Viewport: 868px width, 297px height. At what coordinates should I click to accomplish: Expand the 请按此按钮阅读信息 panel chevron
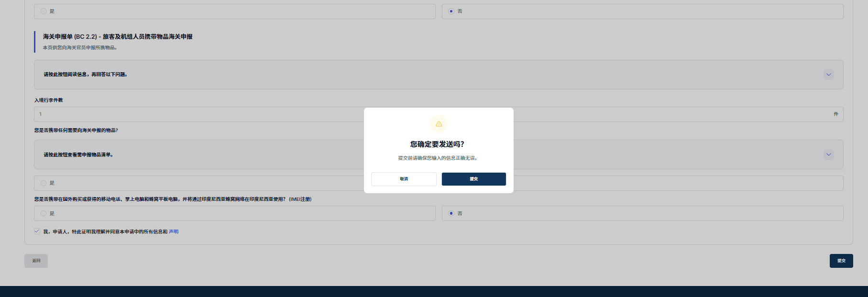[829, 74]
